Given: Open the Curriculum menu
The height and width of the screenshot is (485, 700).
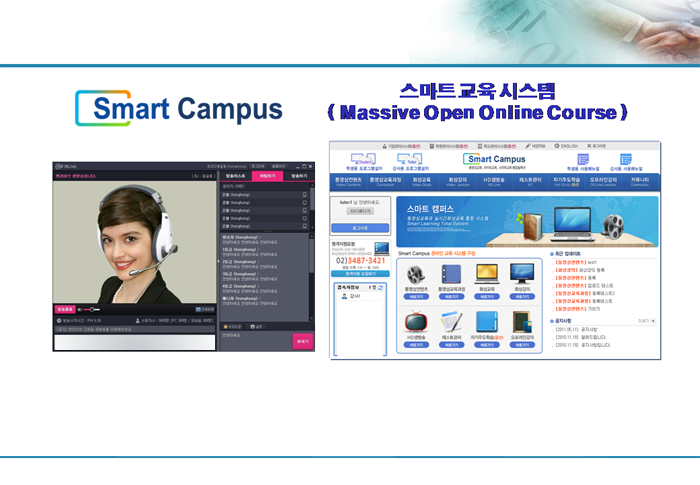Looking at the screenshot, I should click(x=385, y=181).
